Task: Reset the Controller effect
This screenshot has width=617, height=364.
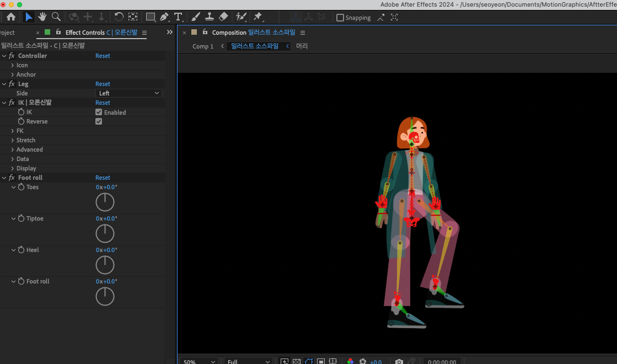Action: point(103,56)
